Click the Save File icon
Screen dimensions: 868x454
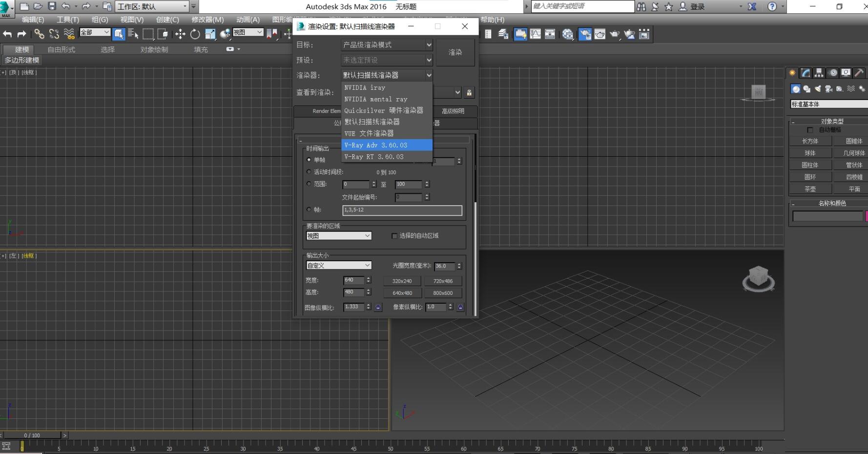52,6
